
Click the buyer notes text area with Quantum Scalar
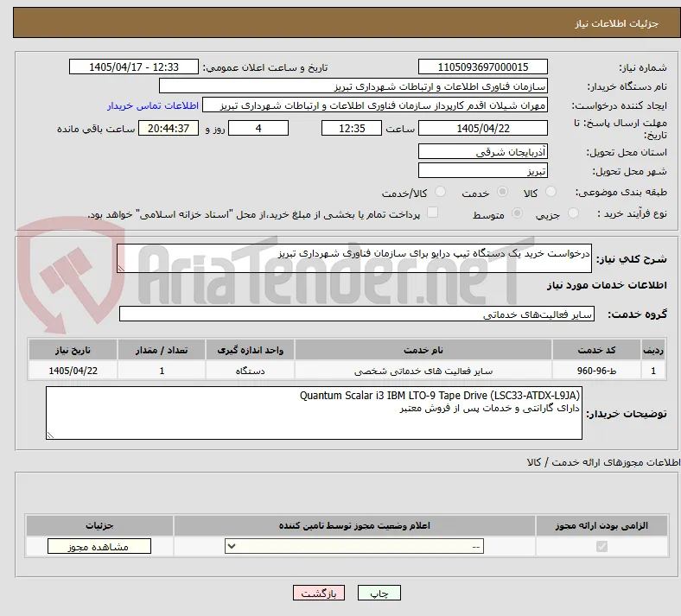(x=314, y=413)
